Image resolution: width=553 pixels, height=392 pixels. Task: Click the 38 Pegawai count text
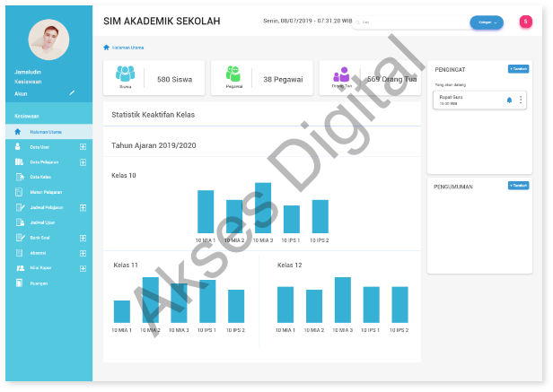(x=283, y=79)
